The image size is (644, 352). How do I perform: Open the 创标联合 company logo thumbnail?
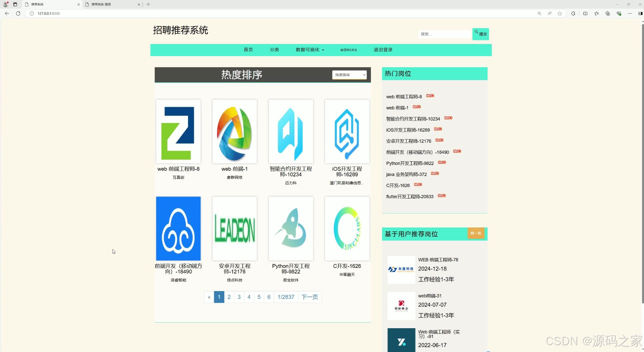point(401,306)
